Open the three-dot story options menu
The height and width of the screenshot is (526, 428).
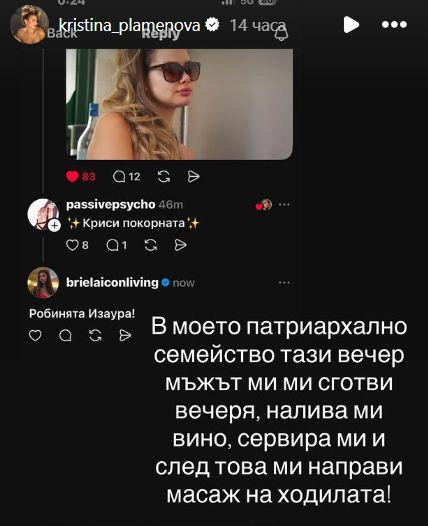click(x=394, y=24)
